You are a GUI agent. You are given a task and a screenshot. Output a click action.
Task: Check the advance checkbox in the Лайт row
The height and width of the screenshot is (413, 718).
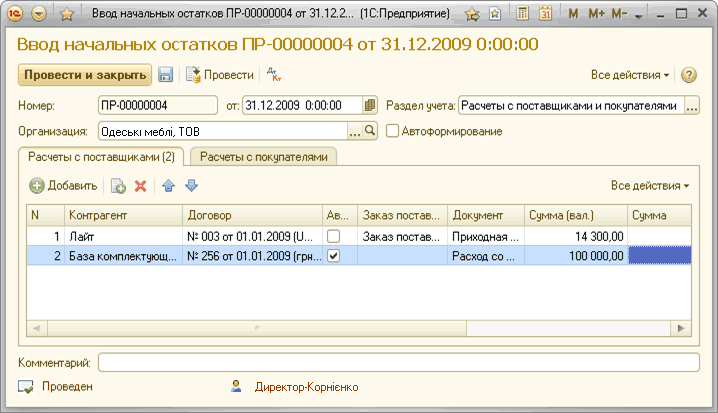(334, 236)
